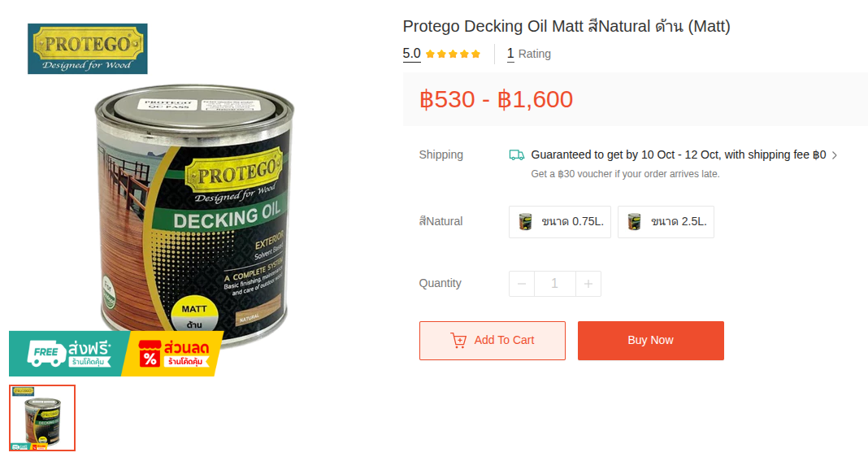Select the 2.5L size option
Image resolution: width=868 pixels, height=470 pixels.
point(666,222)
